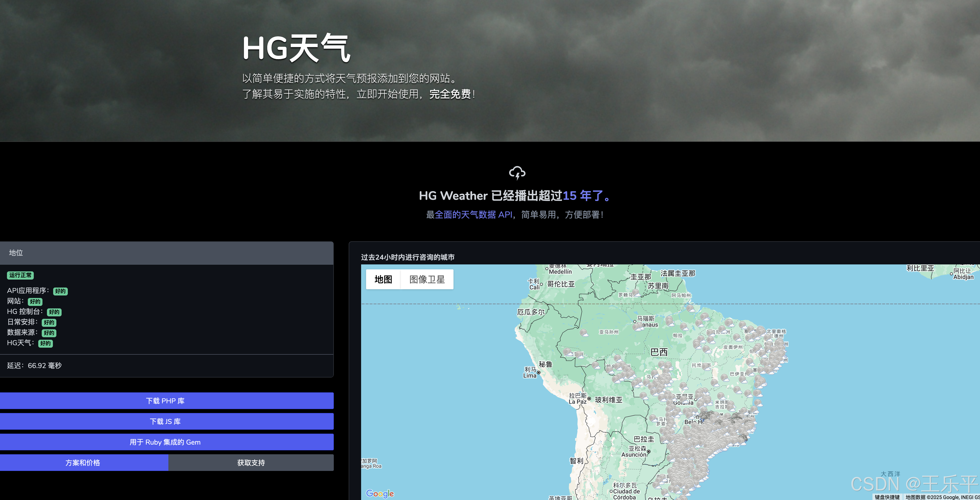Click the HG天气 page title
This screenshot has width=980, height=500.
point(296,48)
